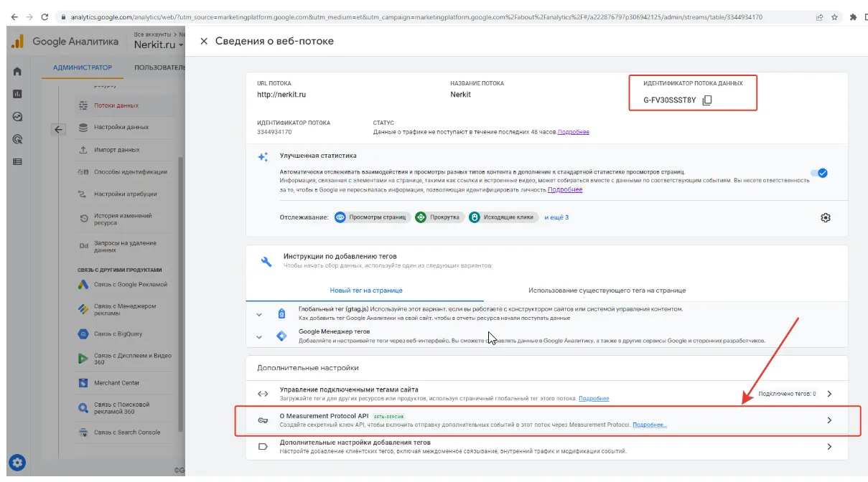Click the Исходящие клики tracking chip

503,217
